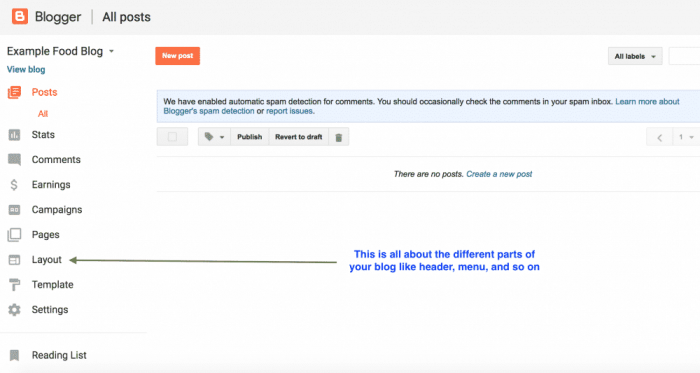Click the Settings gear icon
The width and height of the screenshot is (700, 373).
pos(14,310)
